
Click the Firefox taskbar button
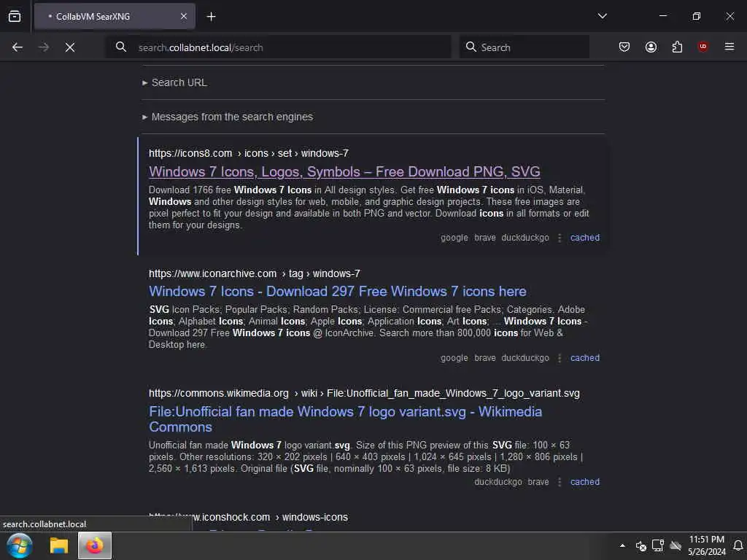(95, 545)
